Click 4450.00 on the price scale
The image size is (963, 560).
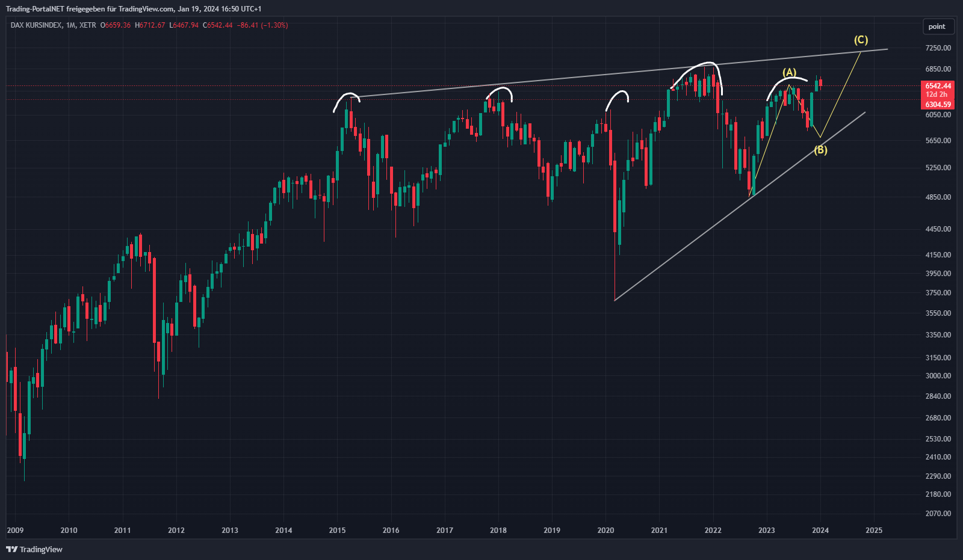pyautogui.click(x=938, y=229)
